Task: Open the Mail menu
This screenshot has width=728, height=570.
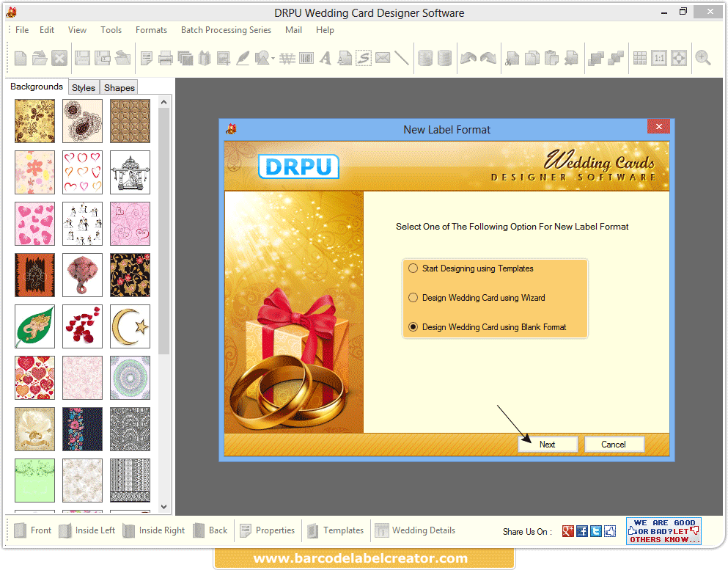Action: [293, 30]
